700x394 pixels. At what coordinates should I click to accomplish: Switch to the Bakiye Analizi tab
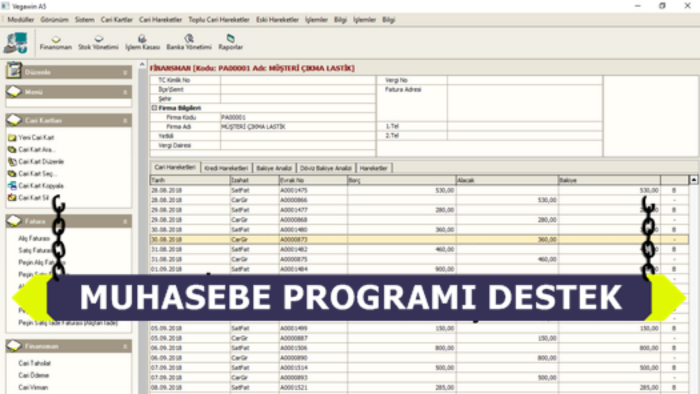click(x=274, y=168)
